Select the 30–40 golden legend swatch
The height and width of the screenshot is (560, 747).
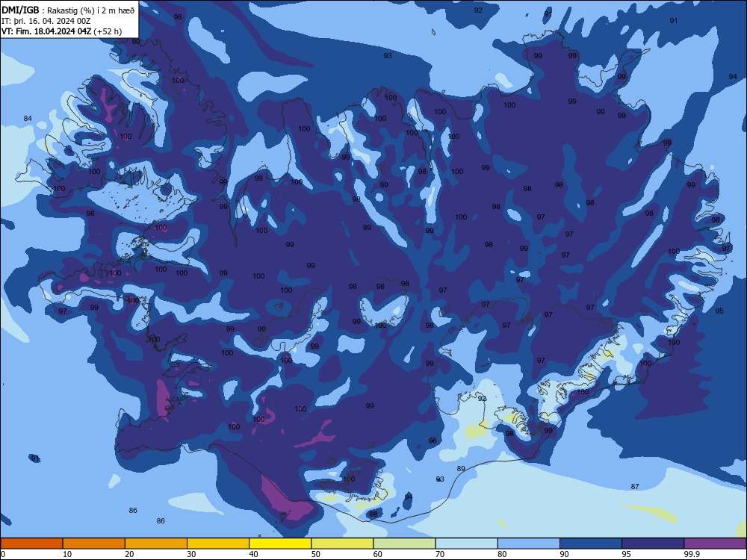(218, 544)
